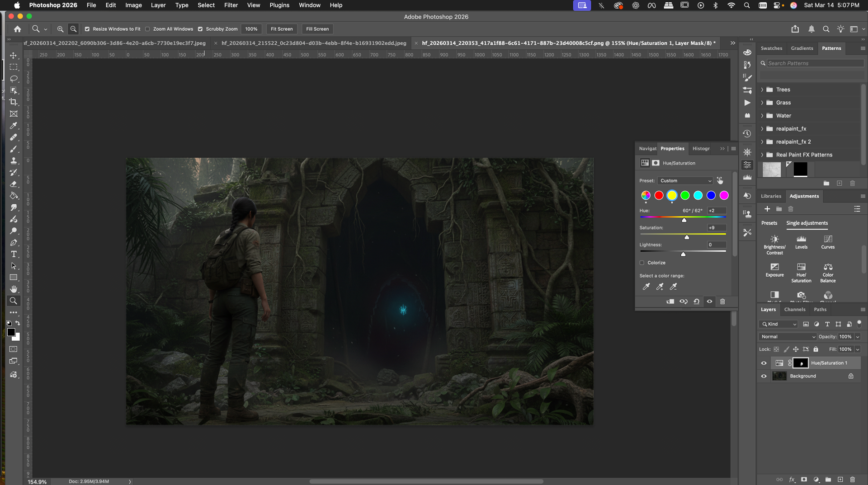Add Levels adjustment from Adjustments panel
This screenshot has height=485, width=868.
point(801,242)
